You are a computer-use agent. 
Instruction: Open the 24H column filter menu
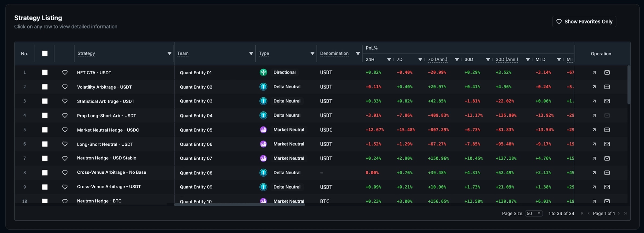pyautogui.click(x=389, y=60)
